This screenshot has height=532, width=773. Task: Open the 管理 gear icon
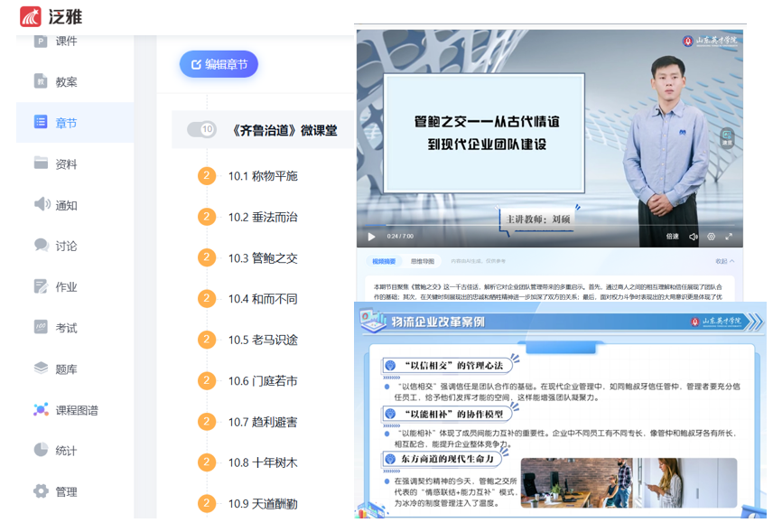(41, 491)
